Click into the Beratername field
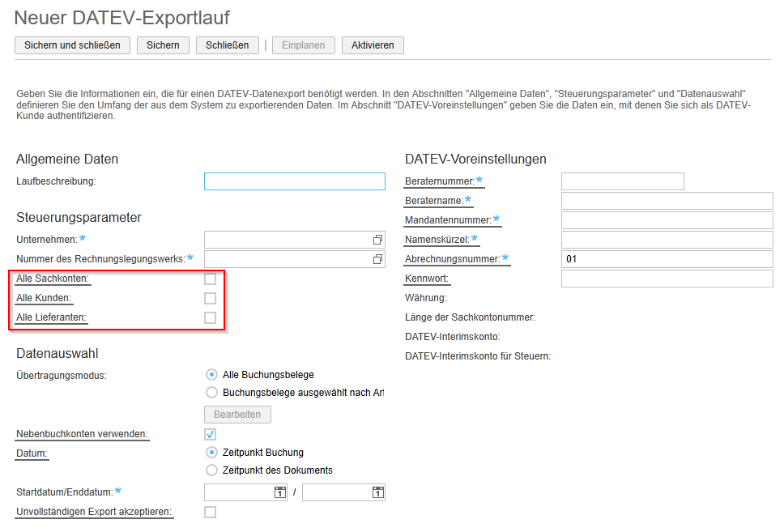Viewport: 784px width, 532px height. coord(667,201)
